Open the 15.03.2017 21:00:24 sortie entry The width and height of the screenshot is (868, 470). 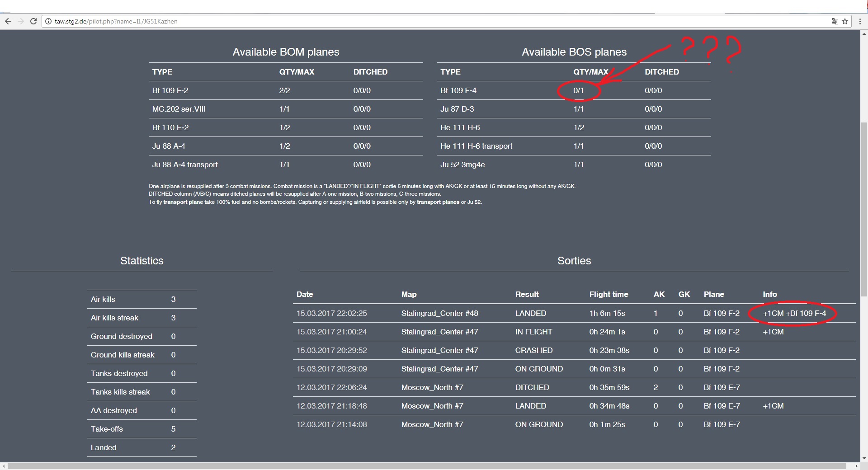(331, 332)
